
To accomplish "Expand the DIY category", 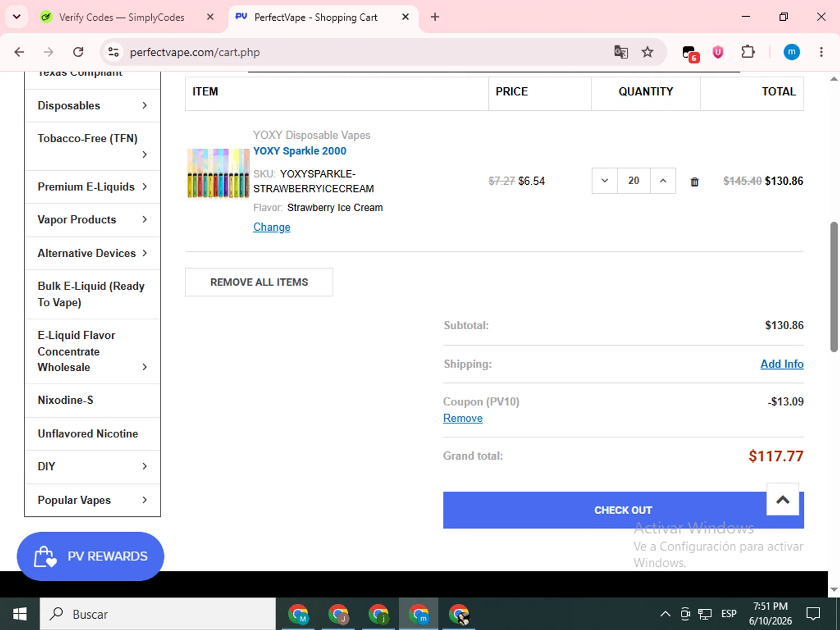I will pyautogui.click(x=144, y=466).
